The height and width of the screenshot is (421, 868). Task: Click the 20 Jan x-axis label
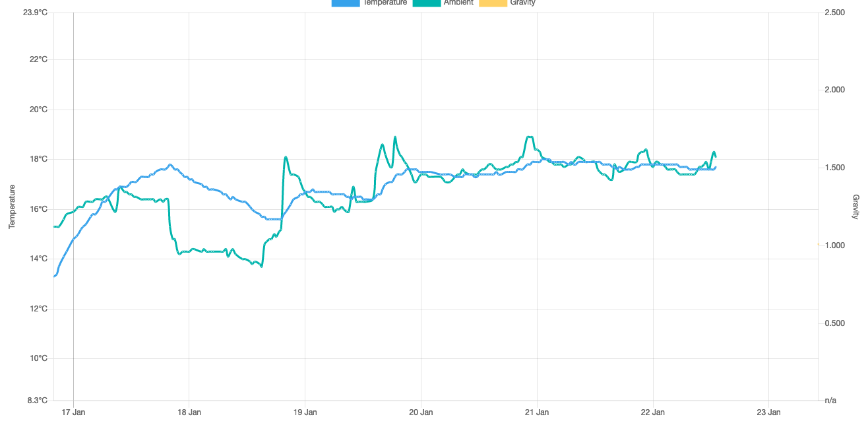(x=421, y=412)
